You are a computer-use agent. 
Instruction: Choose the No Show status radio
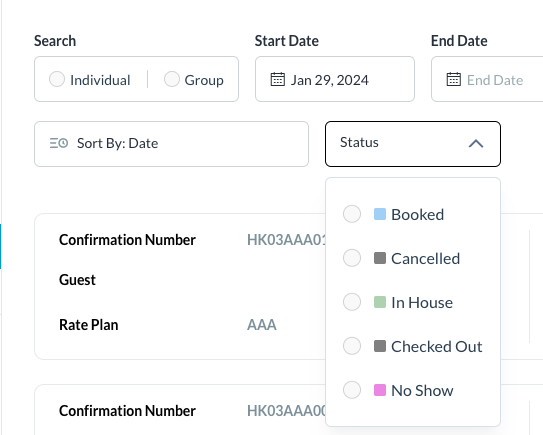[352, 390]
